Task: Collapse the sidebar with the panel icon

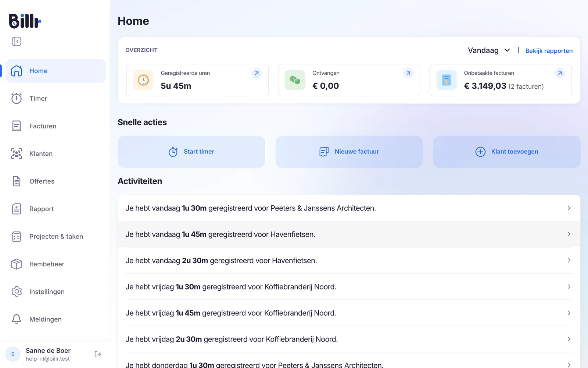Action: (17, 41)
